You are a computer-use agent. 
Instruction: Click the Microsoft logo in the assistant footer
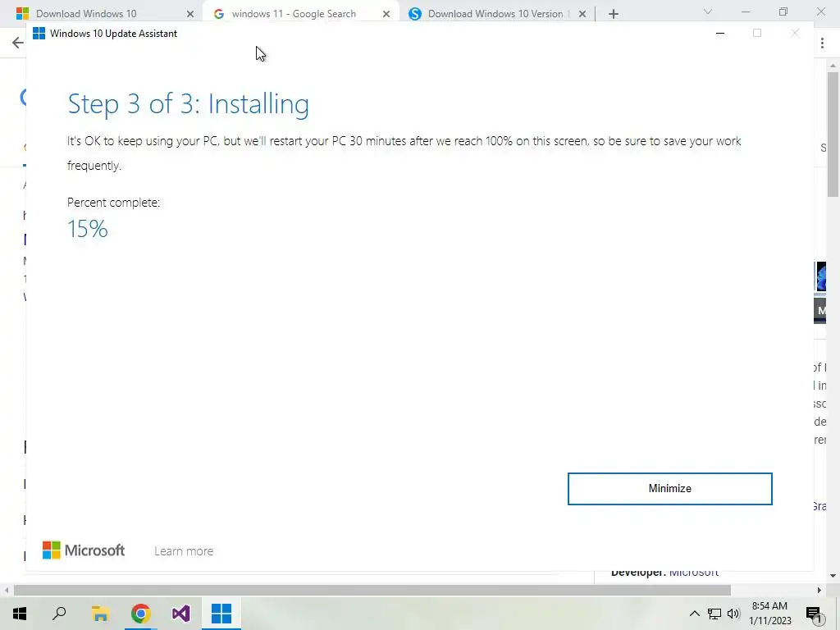click(84, 550)
